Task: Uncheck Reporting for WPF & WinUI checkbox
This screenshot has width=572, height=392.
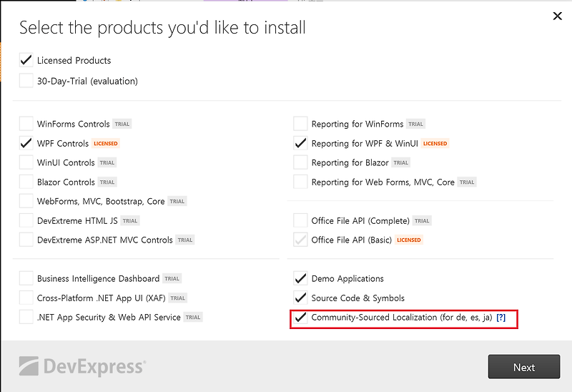Action: (x=300, y=143)
